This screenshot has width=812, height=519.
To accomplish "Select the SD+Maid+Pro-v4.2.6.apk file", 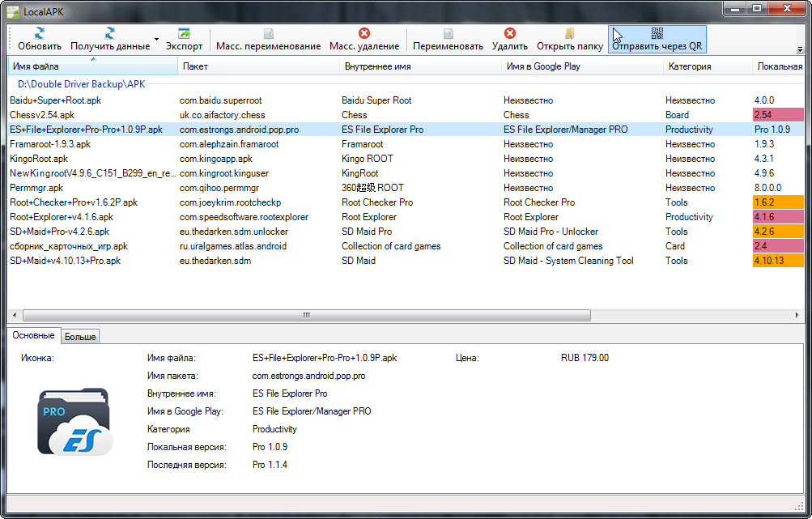I will (60, 231).
